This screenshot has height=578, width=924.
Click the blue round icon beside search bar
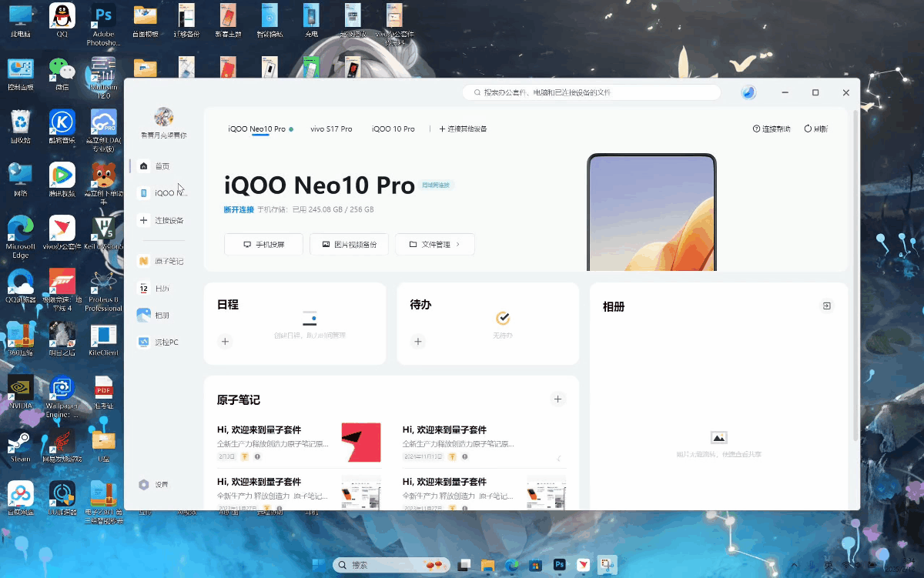coord(748,92)
